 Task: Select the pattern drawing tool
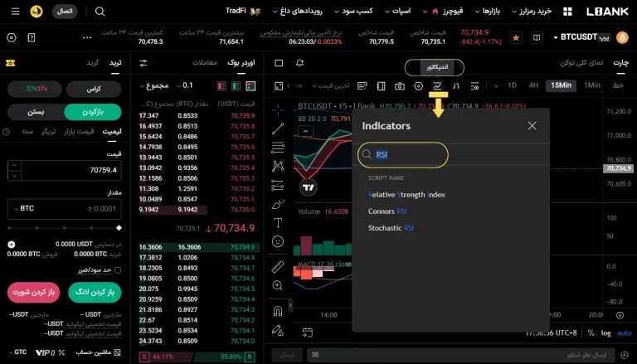(278, 166)
